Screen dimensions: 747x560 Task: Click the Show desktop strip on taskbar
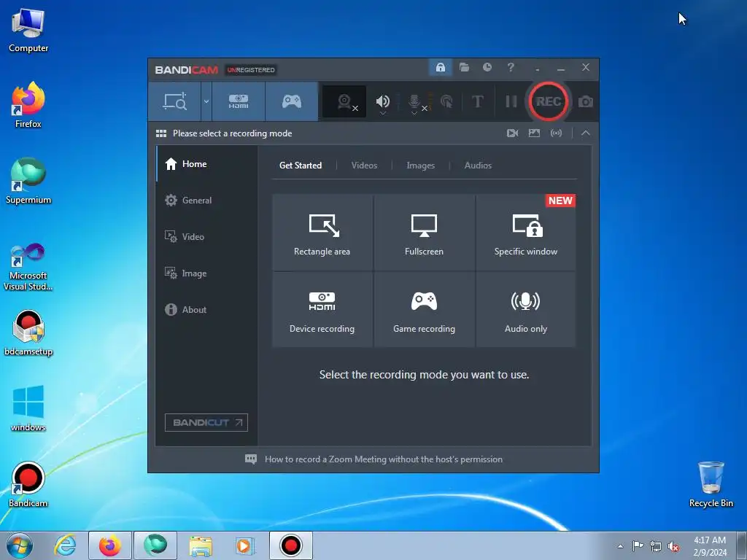click(742, 545)
